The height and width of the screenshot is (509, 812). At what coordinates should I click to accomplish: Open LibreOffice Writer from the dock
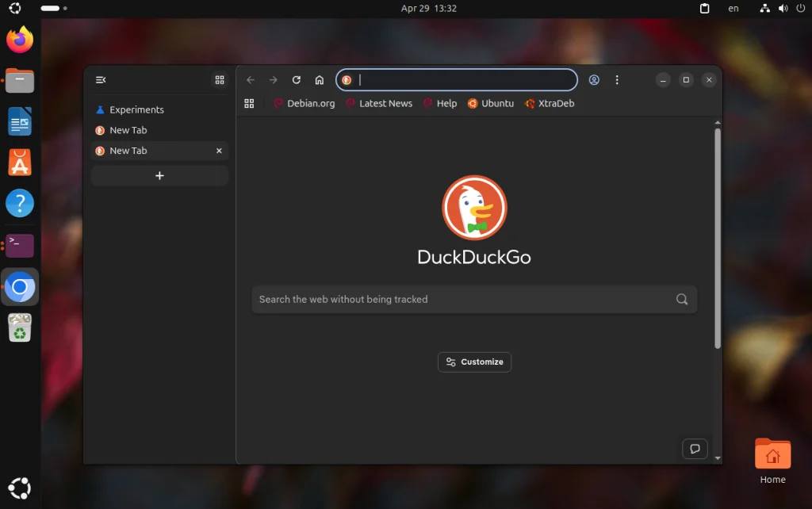20,121
